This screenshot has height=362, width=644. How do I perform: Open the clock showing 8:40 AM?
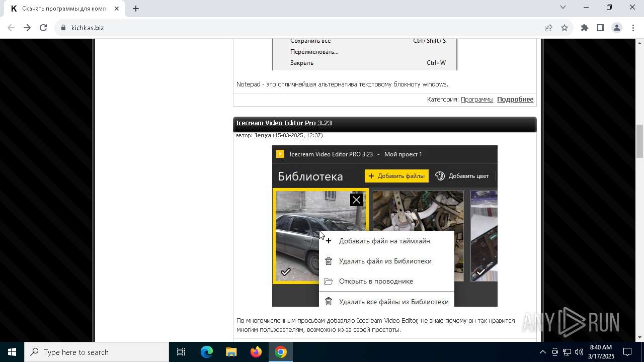click(x=601, y=352)
